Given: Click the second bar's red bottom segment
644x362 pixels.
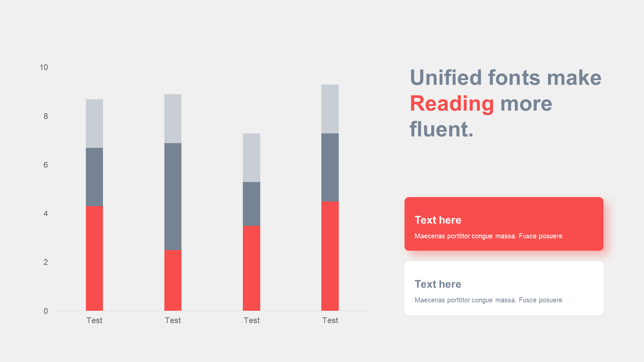Looking at the screenshot, I should 173,280.
